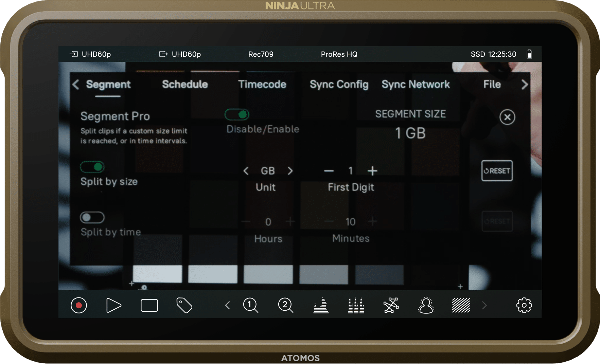Activate the 1x zoom magnifier
Viewport: 600px width, 364px height.
pyautogui.click(x=250, y=305)
